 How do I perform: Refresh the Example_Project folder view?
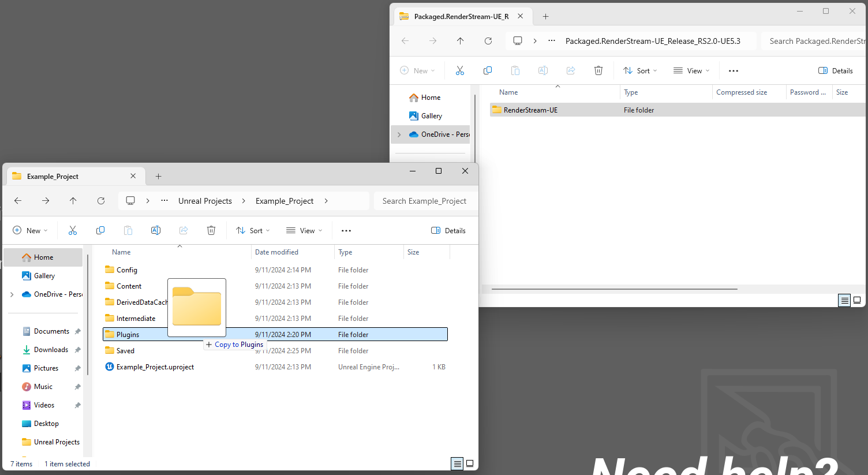(x=101, y=201)
